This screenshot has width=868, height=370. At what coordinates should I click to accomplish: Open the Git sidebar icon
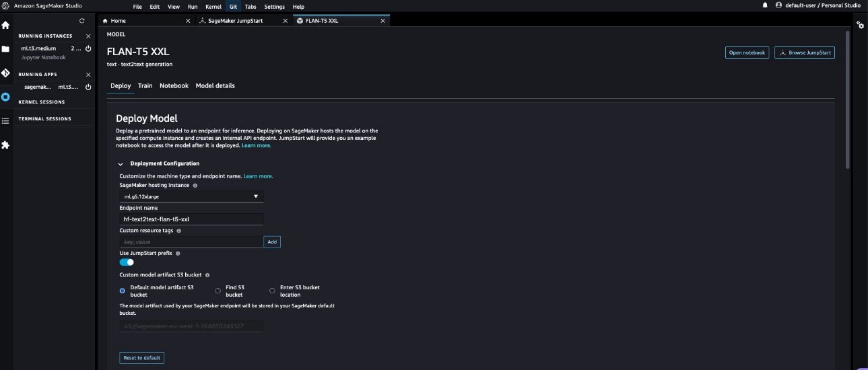pyautogui.click(x=5, y=73)
